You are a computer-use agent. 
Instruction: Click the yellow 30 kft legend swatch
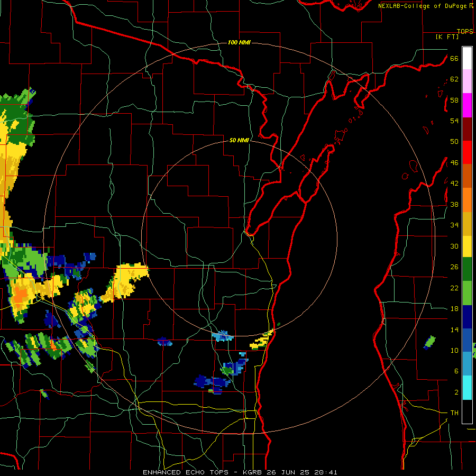pyautogui.click(x=467, y=246)
